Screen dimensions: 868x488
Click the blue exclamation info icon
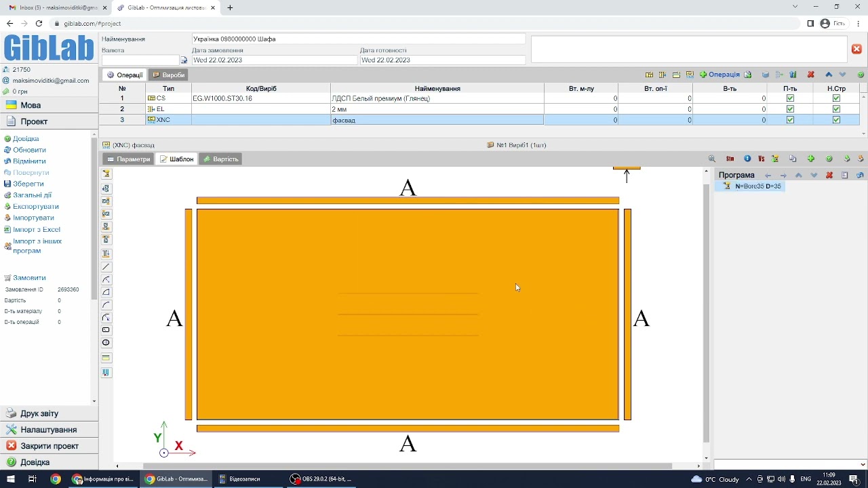coord(747,159)
